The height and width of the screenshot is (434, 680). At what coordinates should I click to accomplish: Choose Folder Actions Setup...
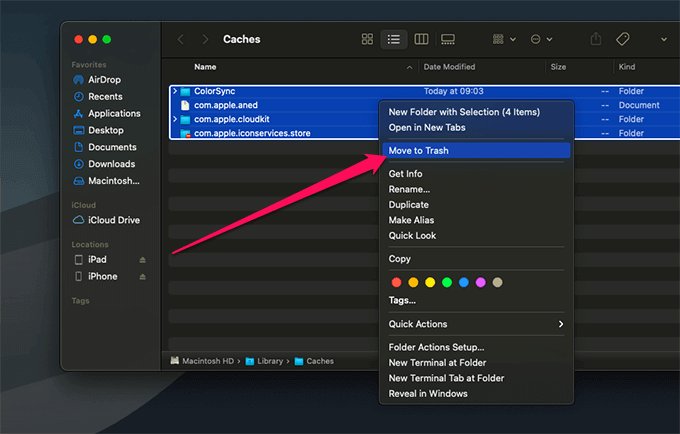[x=476, y=347]
